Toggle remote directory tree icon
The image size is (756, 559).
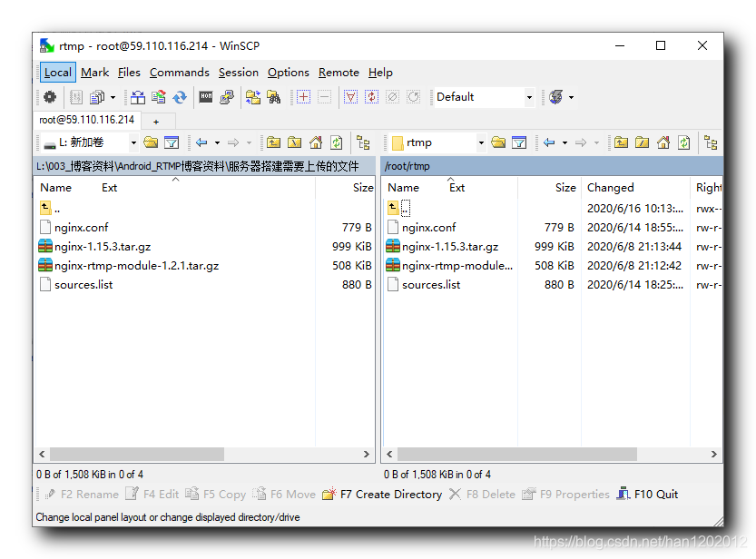[711, 142]
